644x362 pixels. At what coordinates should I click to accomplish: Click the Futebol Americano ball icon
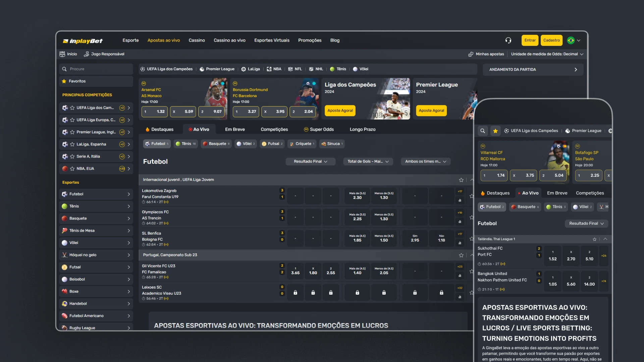[65, 316]
